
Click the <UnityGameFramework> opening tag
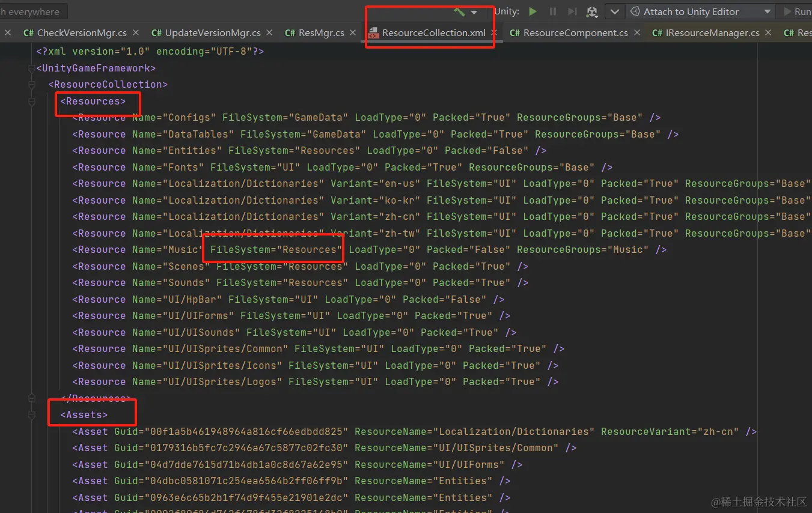[96, 68]
